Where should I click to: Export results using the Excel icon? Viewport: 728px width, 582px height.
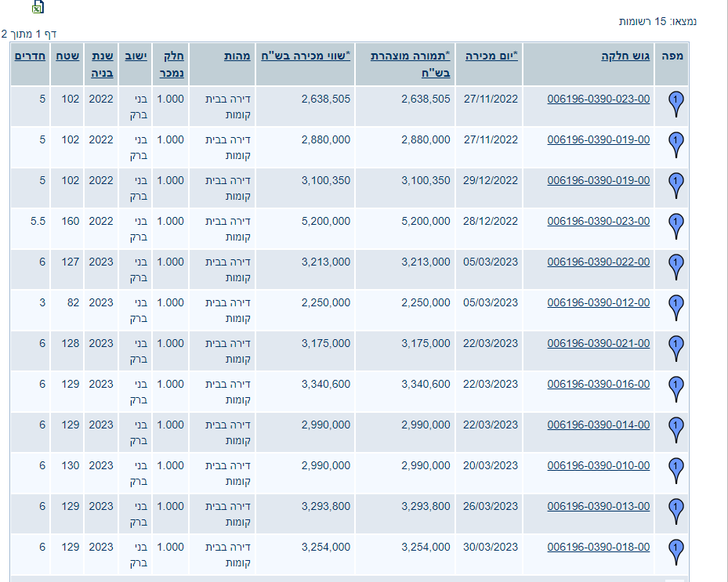[38, 7]
